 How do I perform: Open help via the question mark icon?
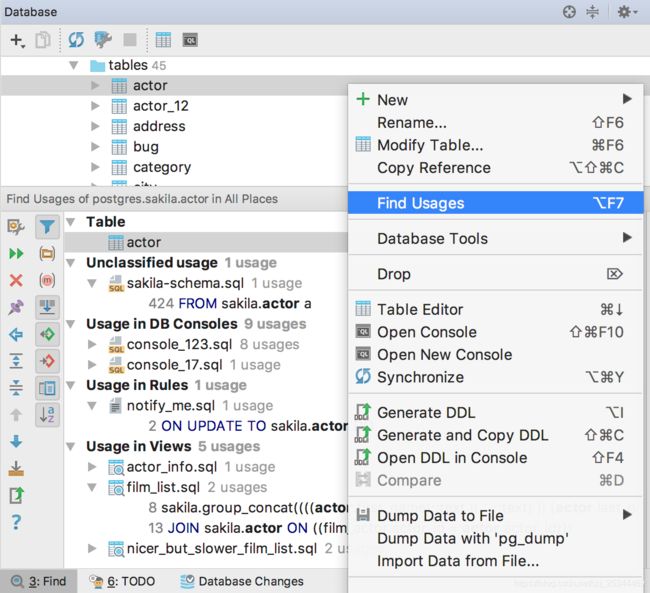[x=16, y=522]
